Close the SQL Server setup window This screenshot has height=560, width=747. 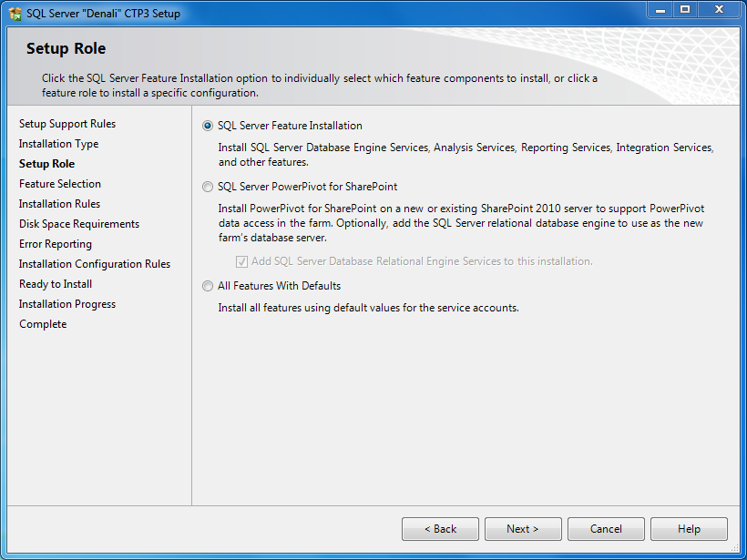point(720,9)
